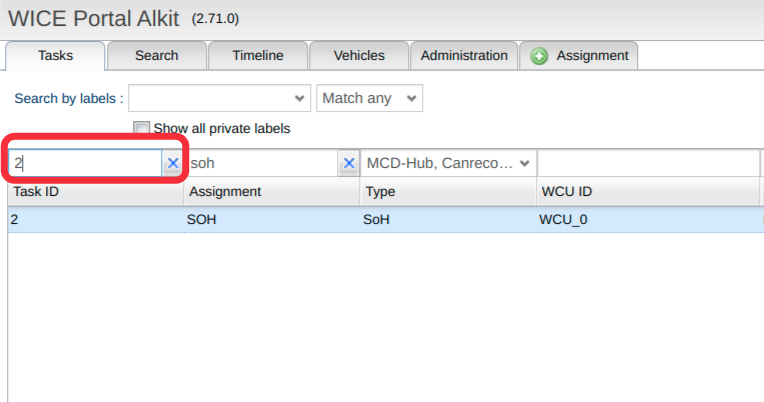Click the green plus Assignment icon
Image resolution: width=764 pixels, height=402 pixels.
(539, 56)
